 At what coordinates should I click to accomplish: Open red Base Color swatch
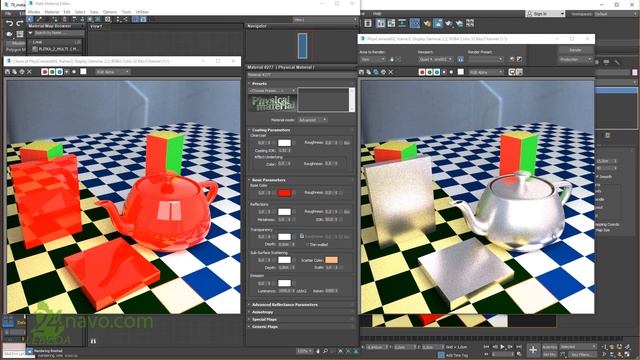point(284,193)
